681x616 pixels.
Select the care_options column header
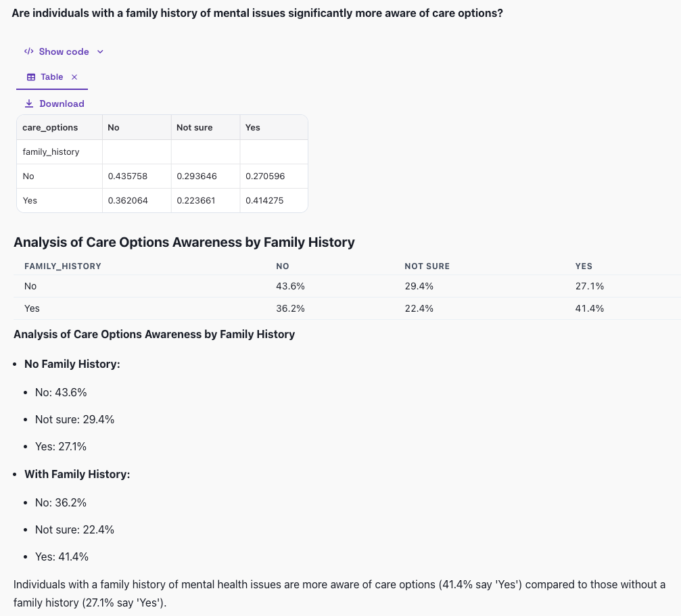coord(50,127)
